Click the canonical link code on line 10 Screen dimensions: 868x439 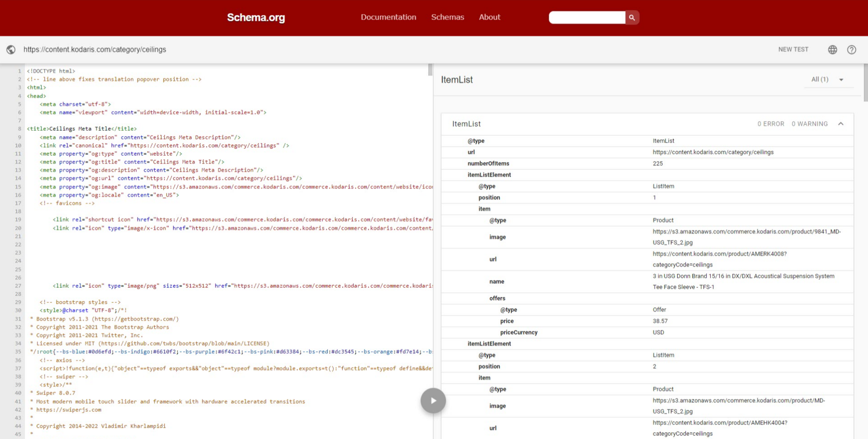point(164,146)
